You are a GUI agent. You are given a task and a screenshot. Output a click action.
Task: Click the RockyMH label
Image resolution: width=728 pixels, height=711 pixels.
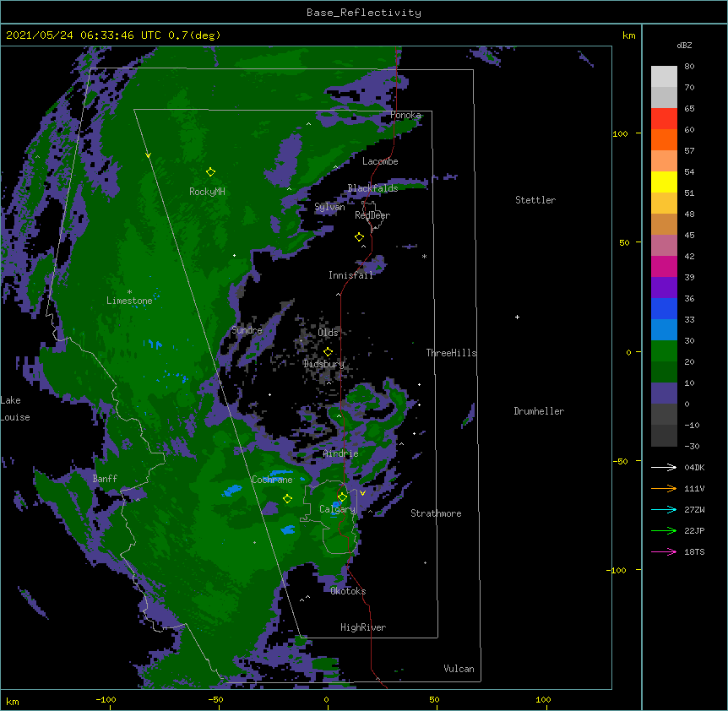pos(207,192)
